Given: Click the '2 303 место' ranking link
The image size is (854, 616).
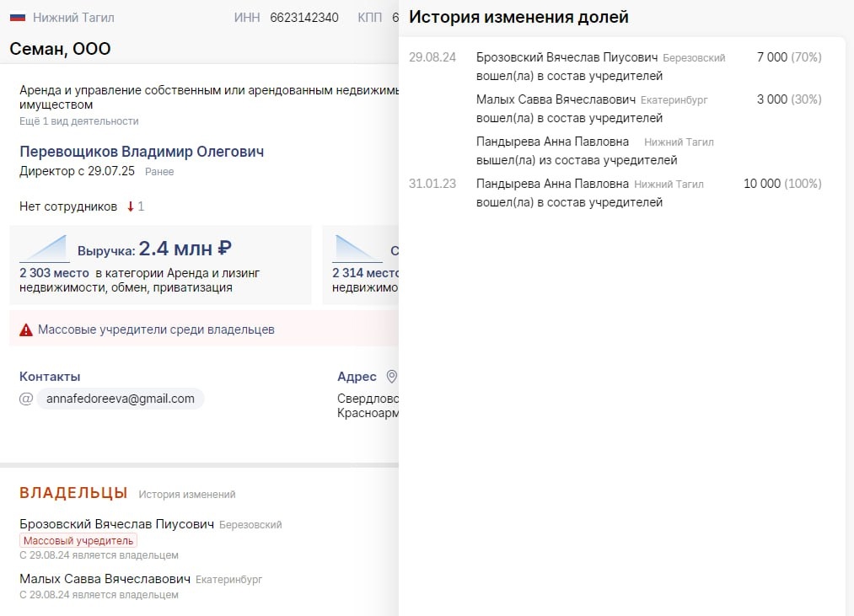Looking at the screenshot, I should pyautogui.click(x=45, y=272).
